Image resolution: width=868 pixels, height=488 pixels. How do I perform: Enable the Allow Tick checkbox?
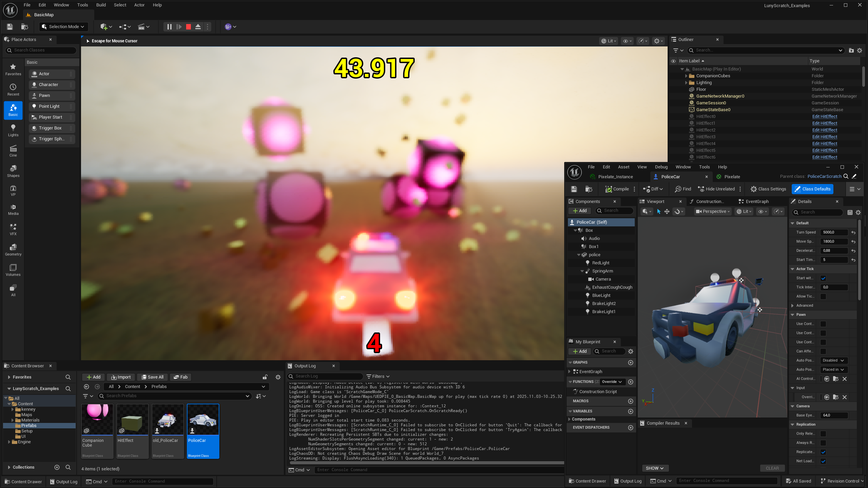coord(823,296)
